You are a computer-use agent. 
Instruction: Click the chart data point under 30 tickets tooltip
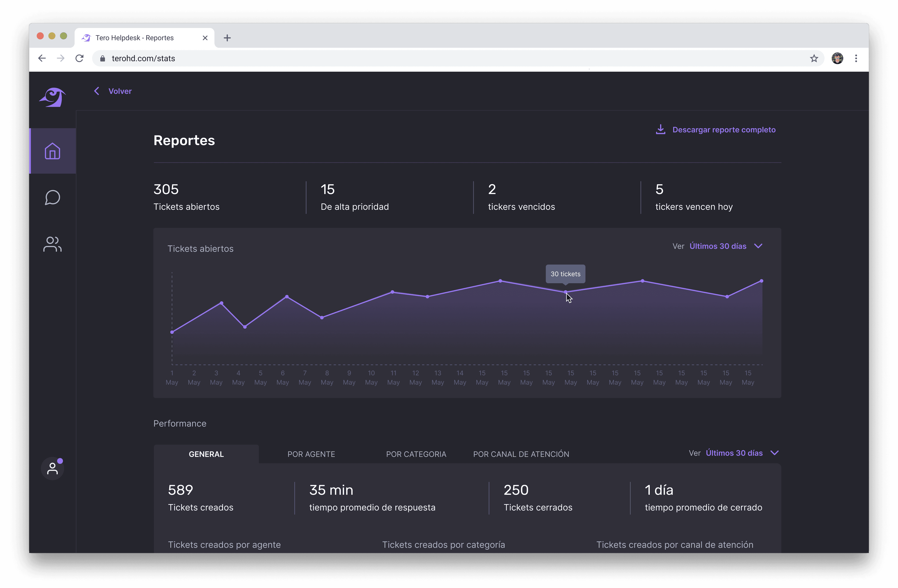tap(565, 292)
